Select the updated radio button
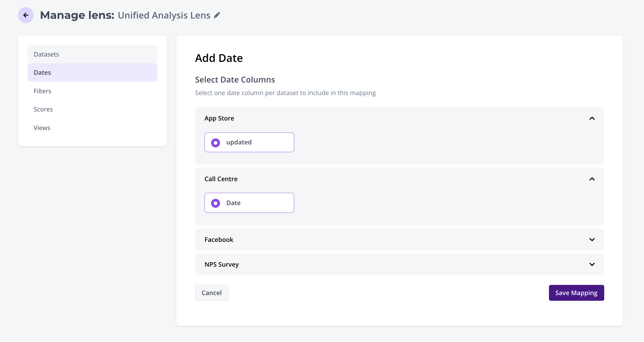Screen dimensions: 644x342 [x=216, y=143]
